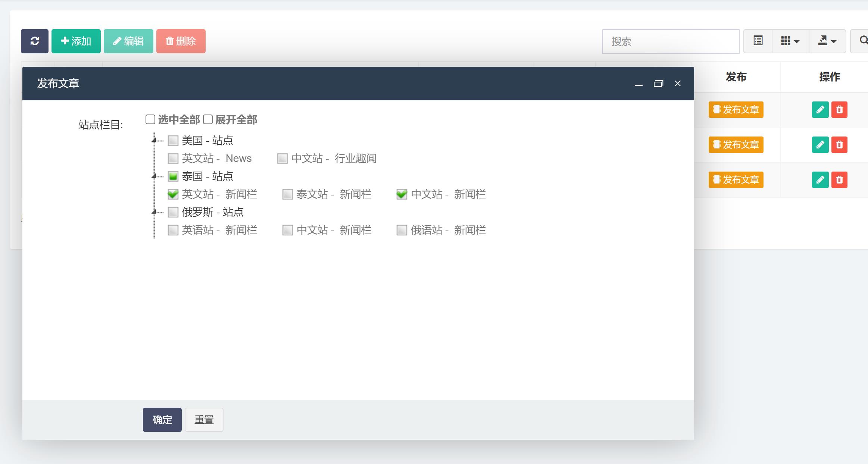Screen dimensions: 868x464
Task: Click green edit pencil in third row
Action: pos(820,180)
